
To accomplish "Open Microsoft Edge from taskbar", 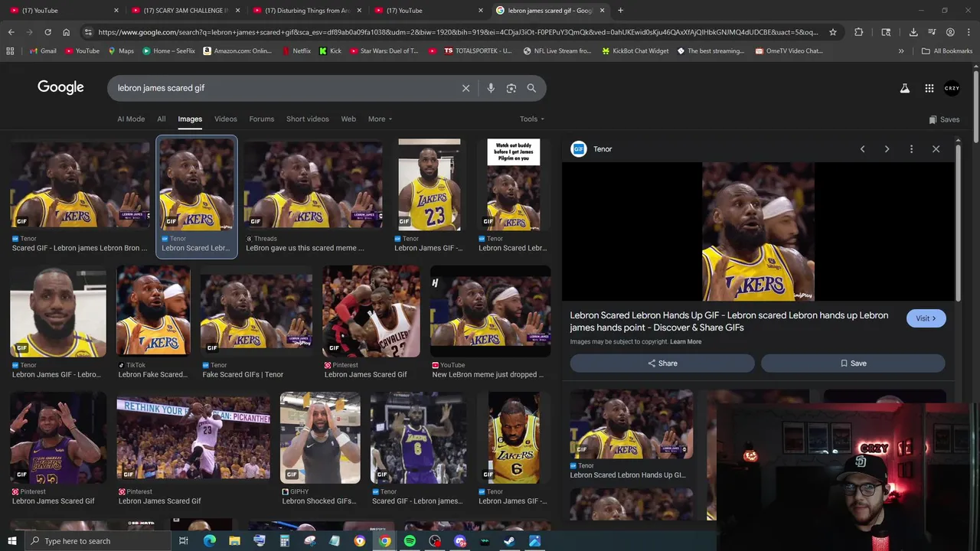I will (209, 541).
